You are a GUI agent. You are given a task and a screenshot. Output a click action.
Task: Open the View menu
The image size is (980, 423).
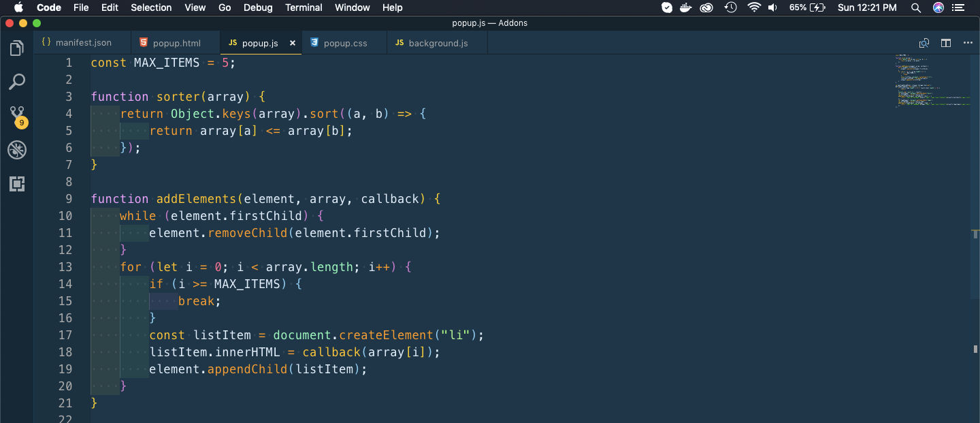click(x=195, y=7)
